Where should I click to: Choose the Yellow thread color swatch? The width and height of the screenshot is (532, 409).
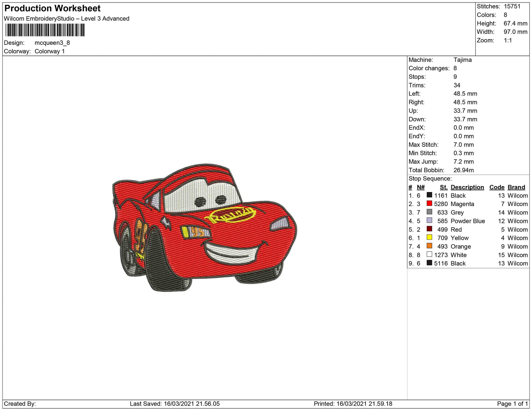tap(429, 237)
